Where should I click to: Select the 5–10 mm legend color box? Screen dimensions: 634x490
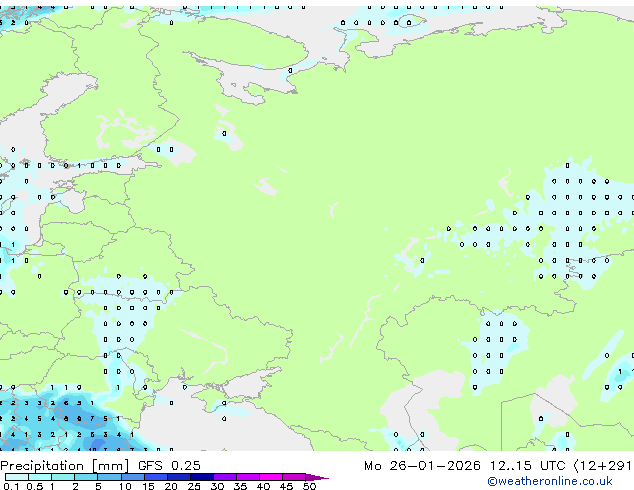pos(110,477)
